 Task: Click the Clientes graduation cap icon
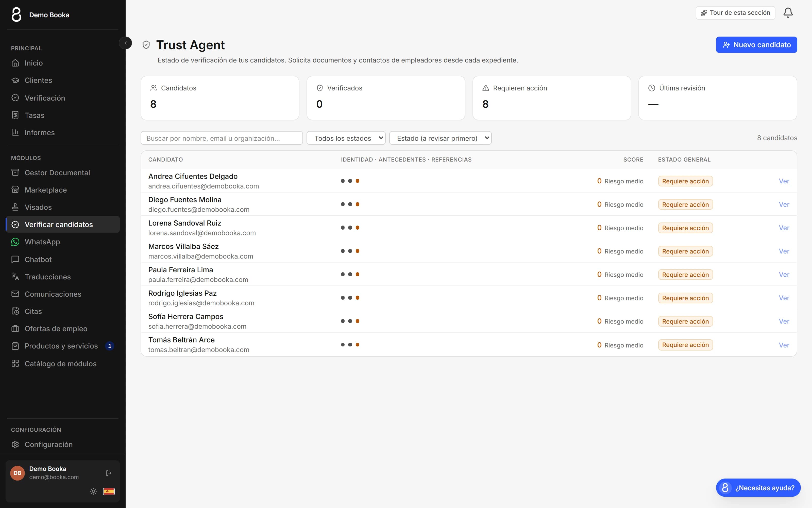pyautogui.click(x=15, y=80)
